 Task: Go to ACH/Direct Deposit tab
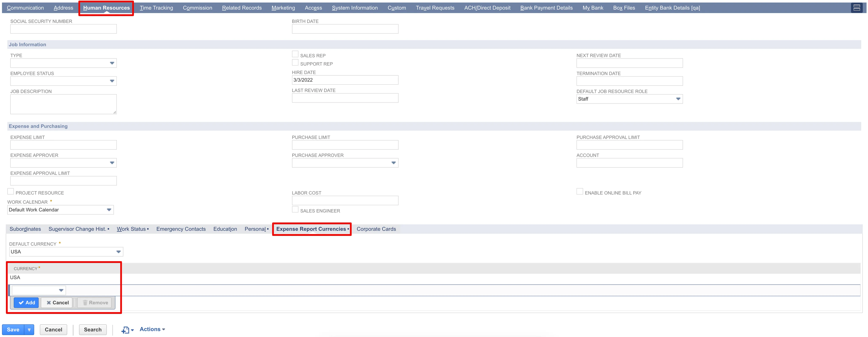(x=487, y=8)
